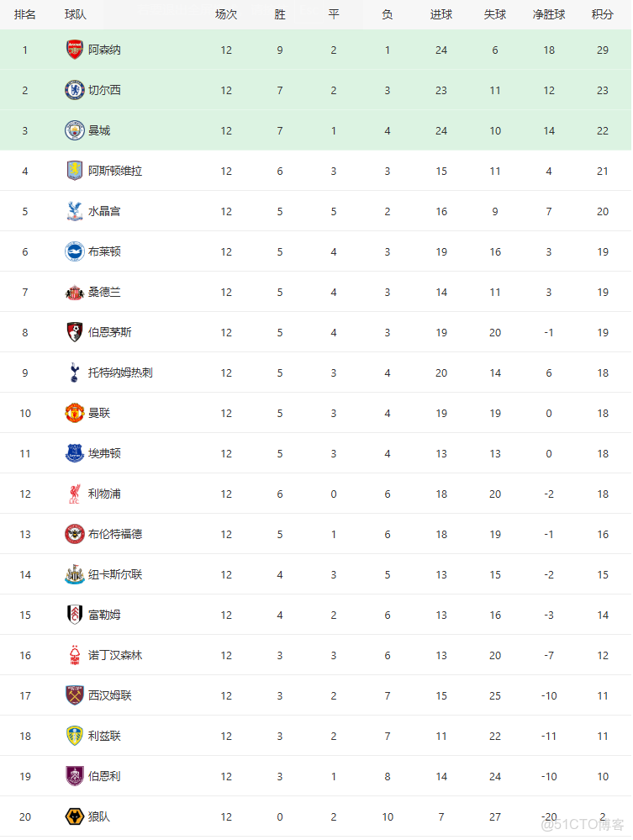Open the 布莱顿 team link
The width and height of the screenshot is (633, 840).
tap(104, 251)
